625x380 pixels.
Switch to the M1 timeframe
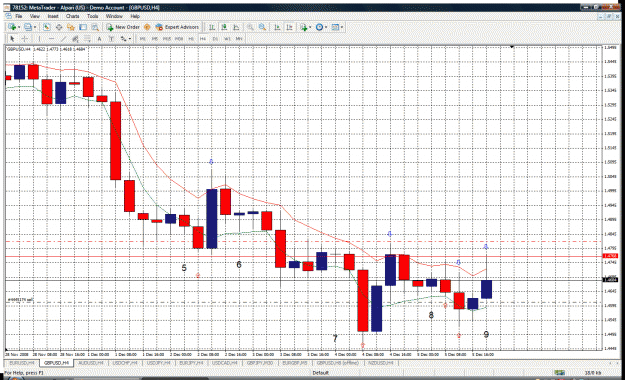coord(143,39)
